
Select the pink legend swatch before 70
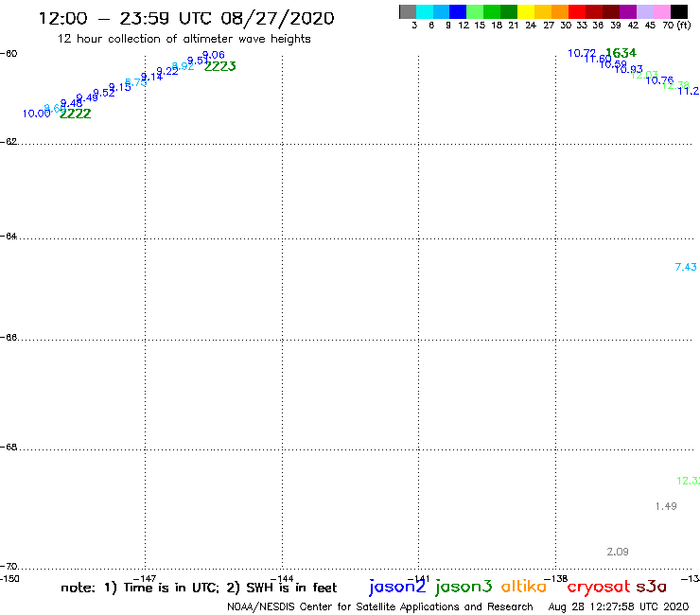662,11
